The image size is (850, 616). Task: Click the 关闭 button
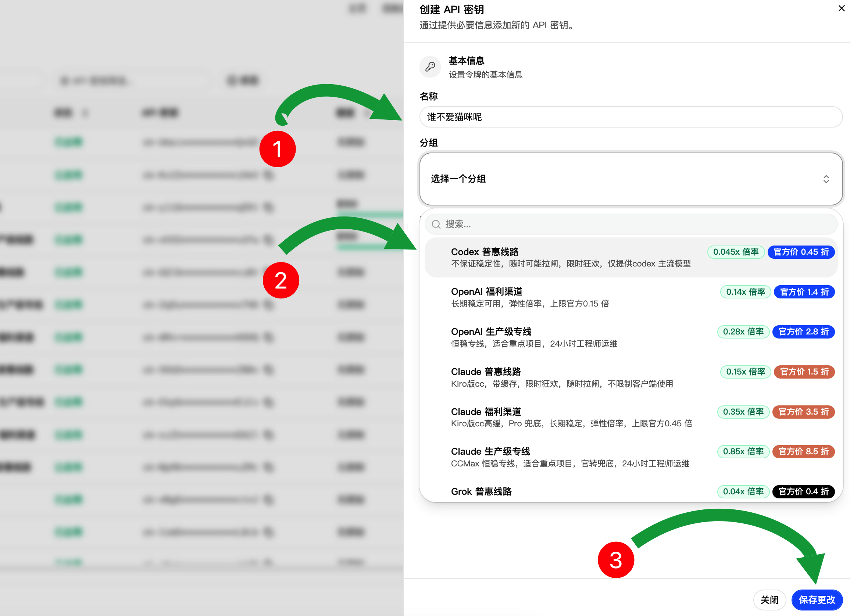coord(769,600)
